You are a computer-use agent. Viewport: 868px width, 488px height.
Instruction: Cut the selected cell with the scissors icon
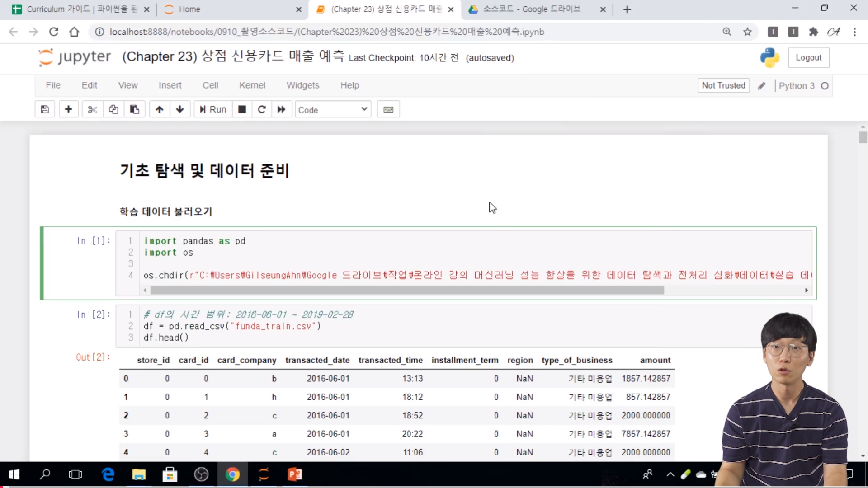click(92, 109)
